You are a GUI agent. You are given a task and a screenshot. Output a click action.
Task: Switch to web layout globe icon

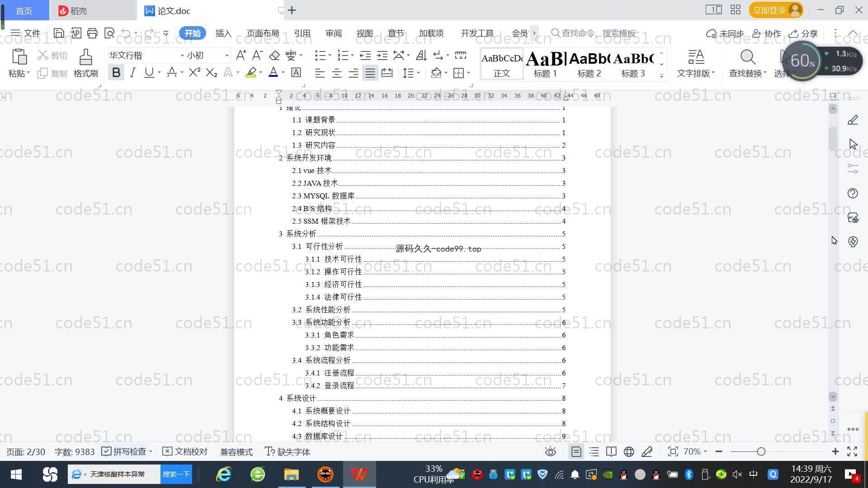pyautogui.click(x=629, y=451)
